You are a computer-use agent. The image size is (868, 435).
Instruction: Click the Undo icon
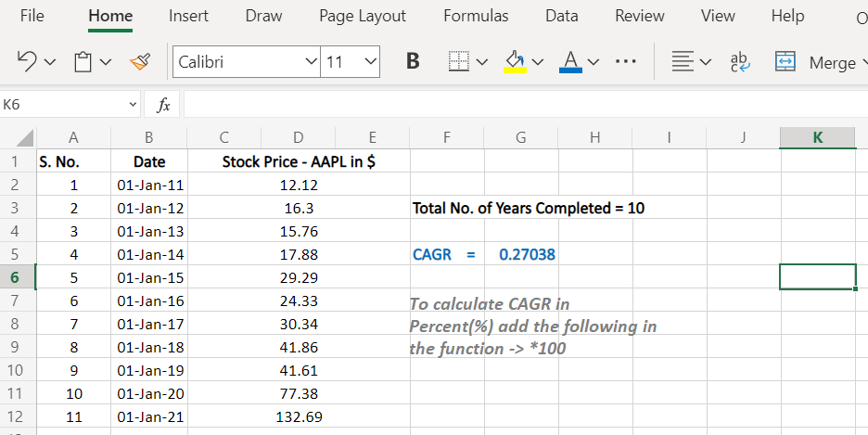coord(27,62)
